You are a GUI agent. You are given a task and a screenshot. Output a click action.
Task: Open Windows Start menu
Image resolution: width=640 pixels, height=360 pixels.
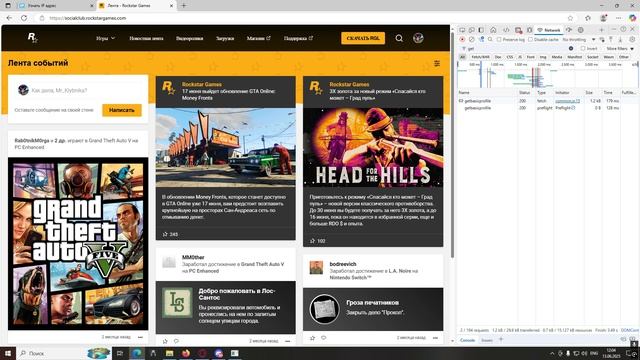tap(8, 353)
